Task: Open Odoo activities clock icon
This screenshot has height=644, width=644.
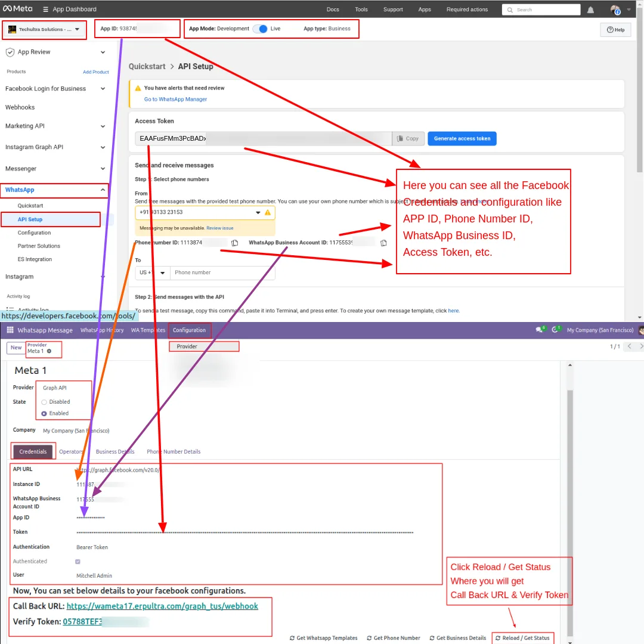Action: click(x=555, y=330)
